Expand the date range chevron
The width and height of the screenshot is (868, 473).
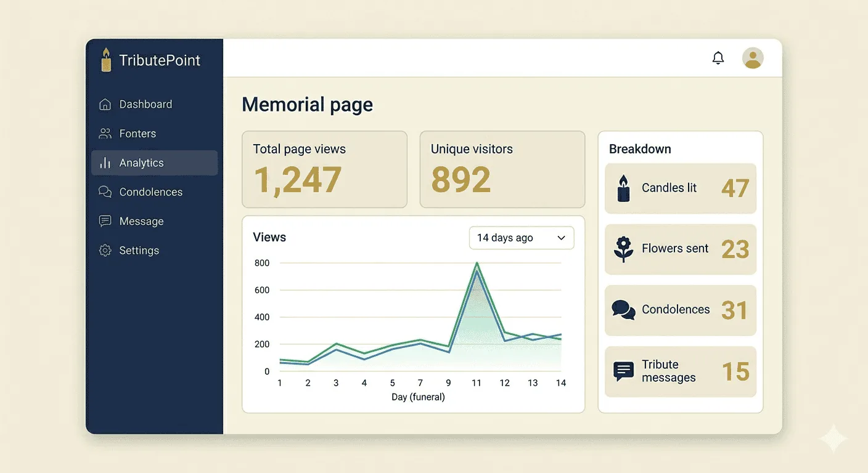point(561,238)
